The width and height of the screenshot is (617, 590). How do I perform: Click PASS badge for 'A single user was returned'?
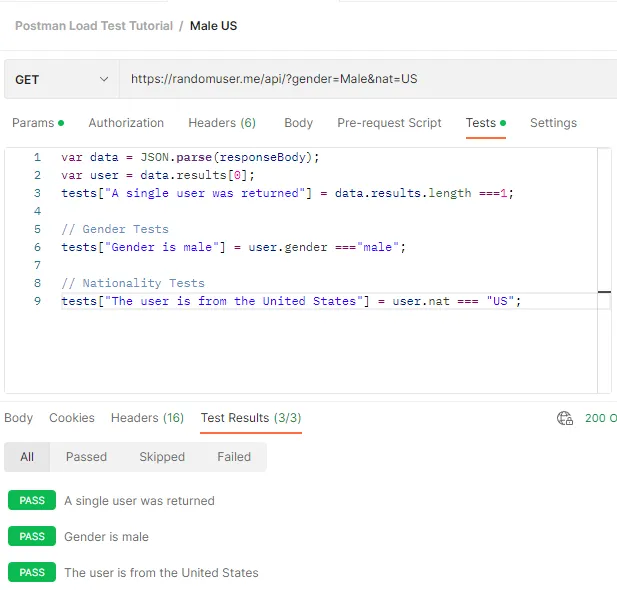point(32,500)
